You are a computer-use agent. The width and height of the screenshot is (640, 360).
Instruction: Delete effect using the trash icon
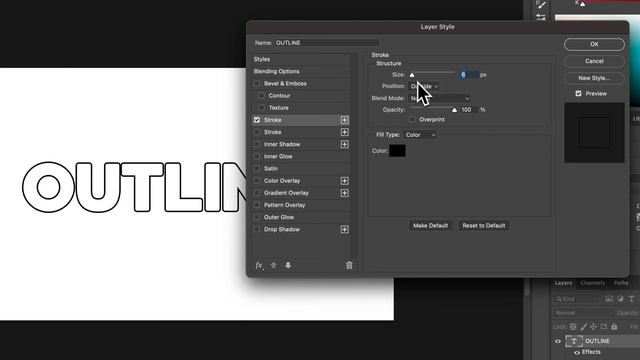[x=349, y=265]
